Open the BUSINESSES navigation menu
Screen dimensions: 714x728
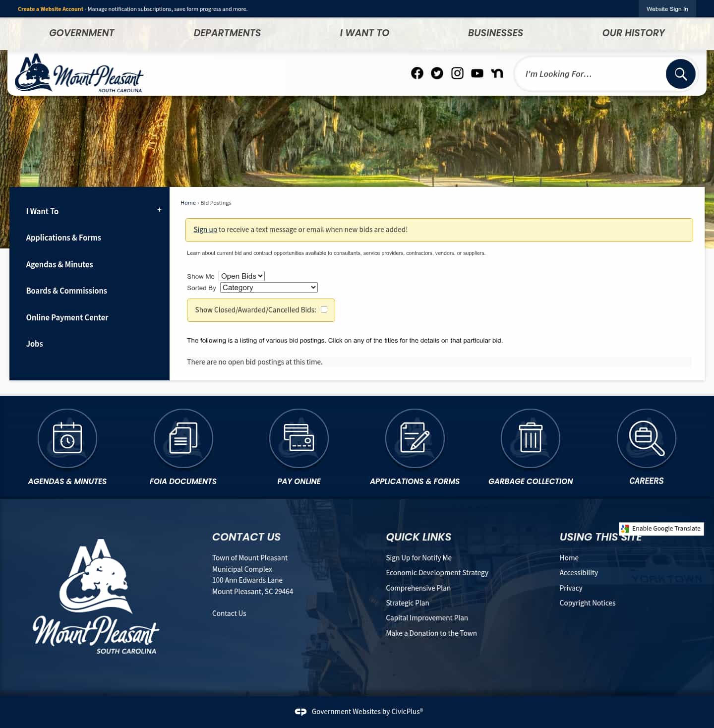(495, 33)
